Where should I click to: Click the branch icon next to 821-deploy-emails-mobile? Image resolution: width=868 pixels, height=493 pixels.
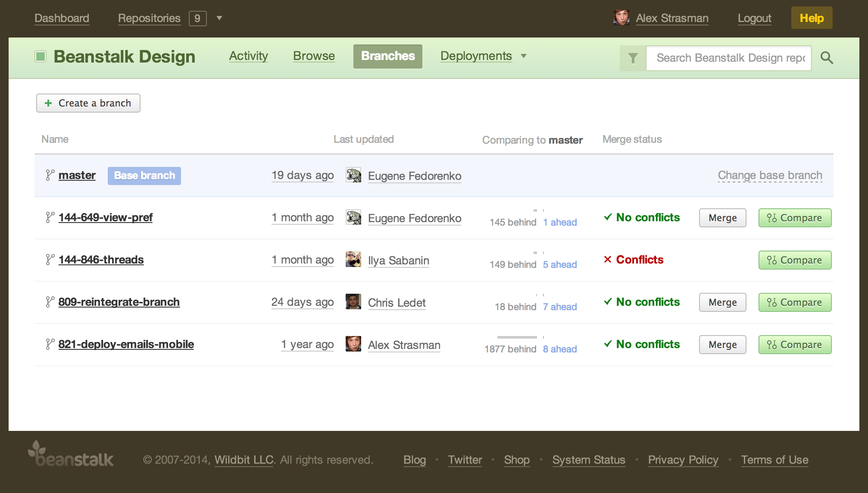coord(50,344)
